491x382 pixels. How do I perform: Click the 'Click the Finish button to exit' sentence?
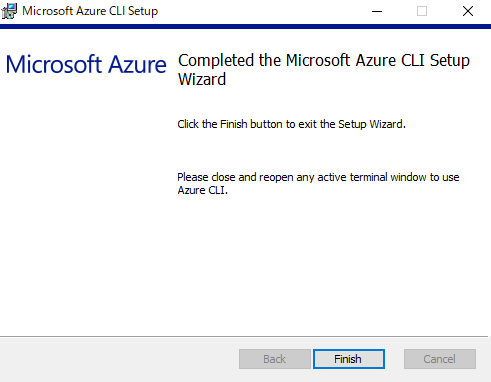(x=291, y=124)
